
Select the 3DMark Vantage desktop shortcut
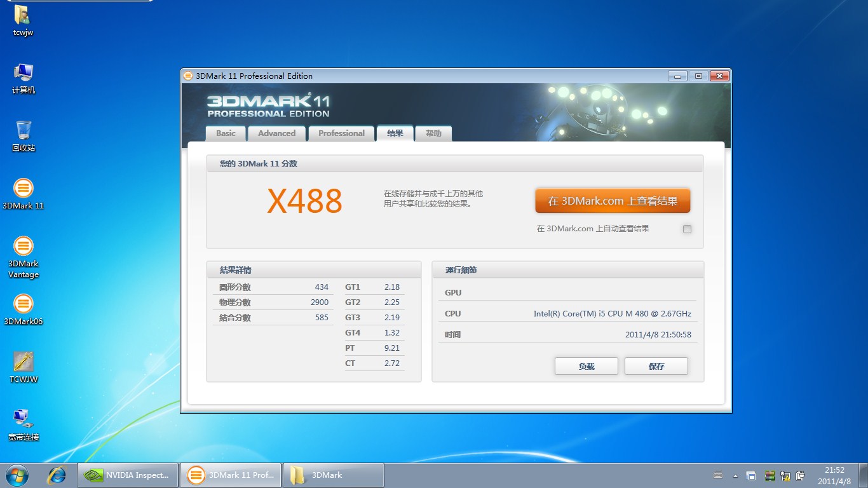[x=23, y=257]
